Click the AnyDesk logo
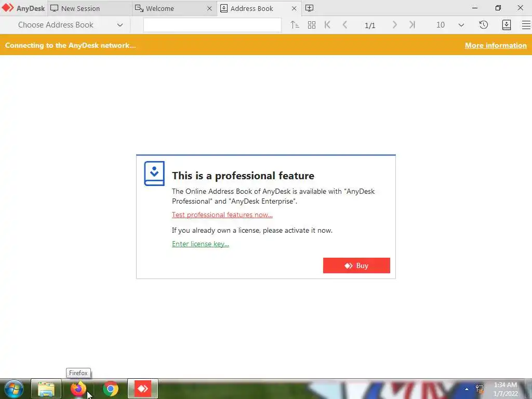532x399 pixels. [23, 8]
